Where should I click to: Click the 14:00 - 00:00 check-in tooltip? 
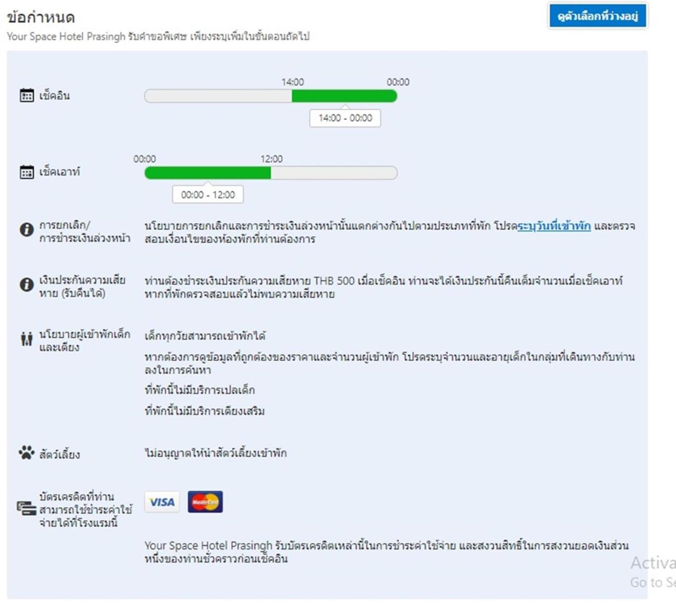click(x=345, y=118)
